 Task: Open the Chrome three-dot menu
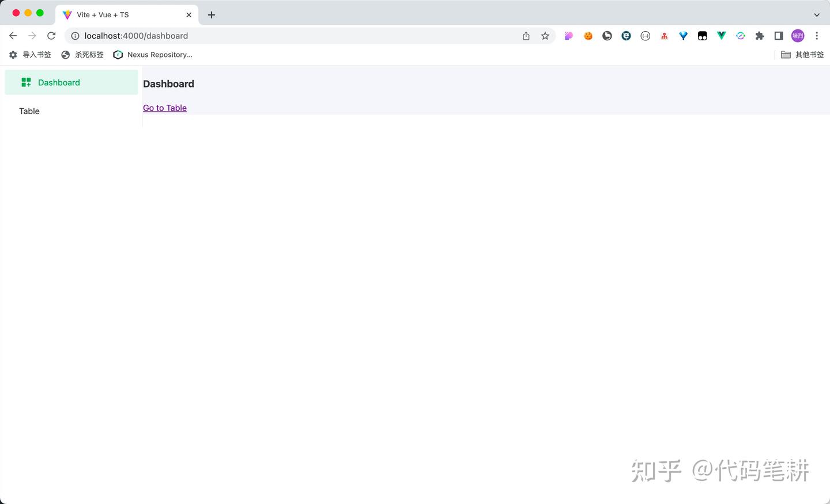point(817,36)
